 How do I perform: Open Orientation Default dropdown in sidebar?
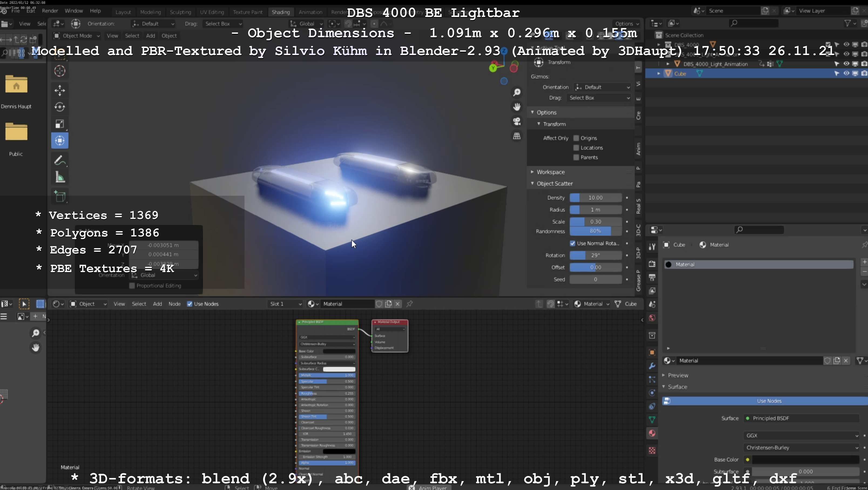tap(602, 87)
